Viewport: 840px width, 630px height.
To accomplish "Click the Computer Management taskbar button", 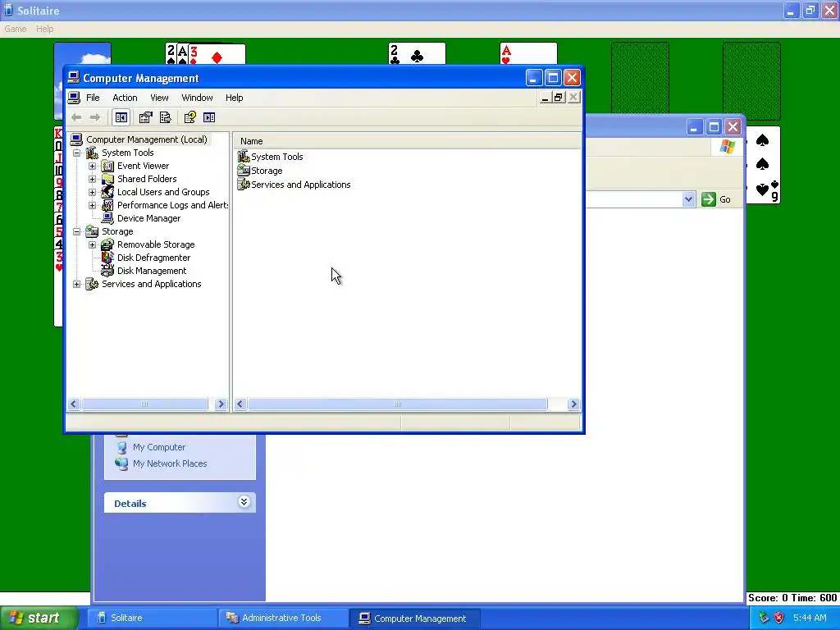I will (414, 618).
